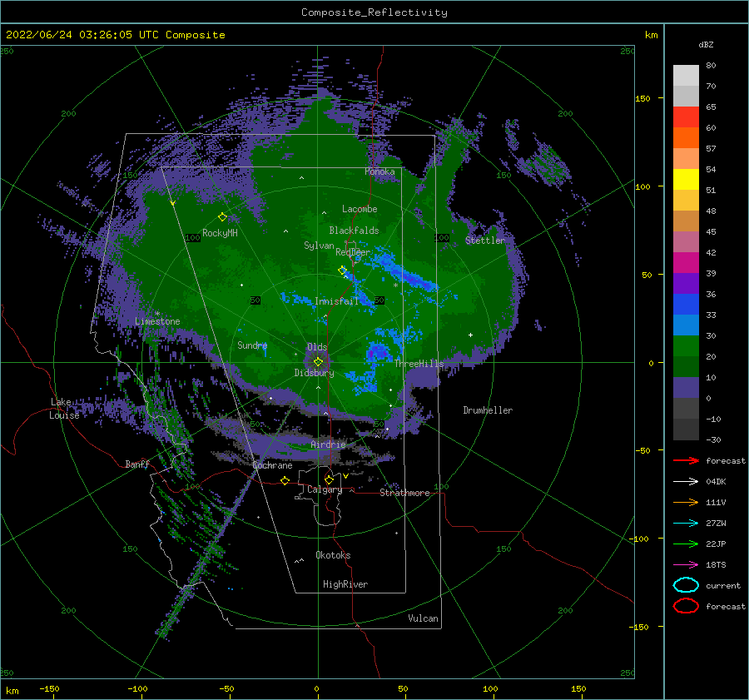This screenshot has width=749, height=700.
Task: Click the 'Olds' map label
Action: pos(317,347)
